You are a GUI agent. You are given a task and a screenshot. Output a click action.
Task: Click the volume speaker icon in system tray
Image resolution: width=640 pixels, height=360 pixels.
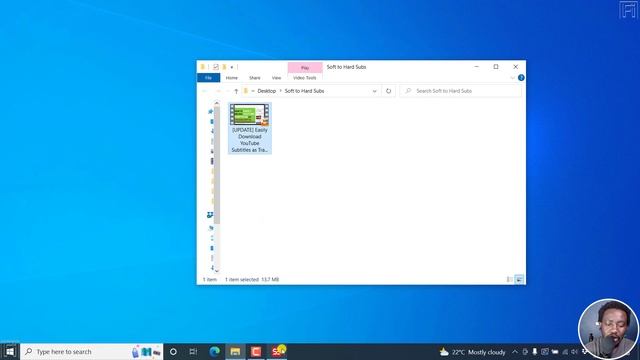point(574,352)
